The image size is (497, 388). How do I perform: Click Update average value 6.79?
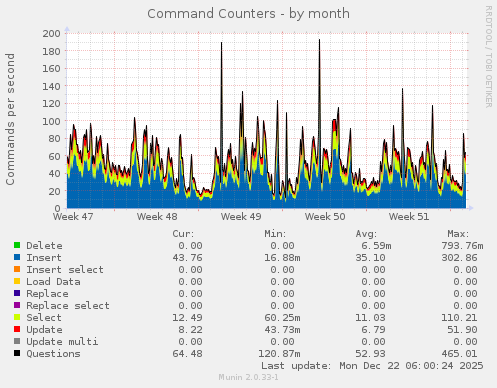click(373, 330)
